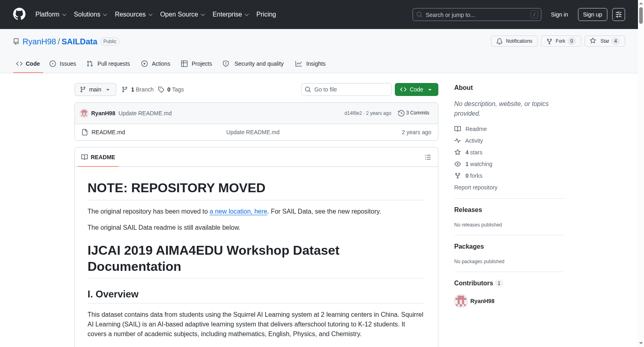Click the fork icon next to 0 forks
The width and height of the screenshot is (644, 347).
click(x=458, y=176)
